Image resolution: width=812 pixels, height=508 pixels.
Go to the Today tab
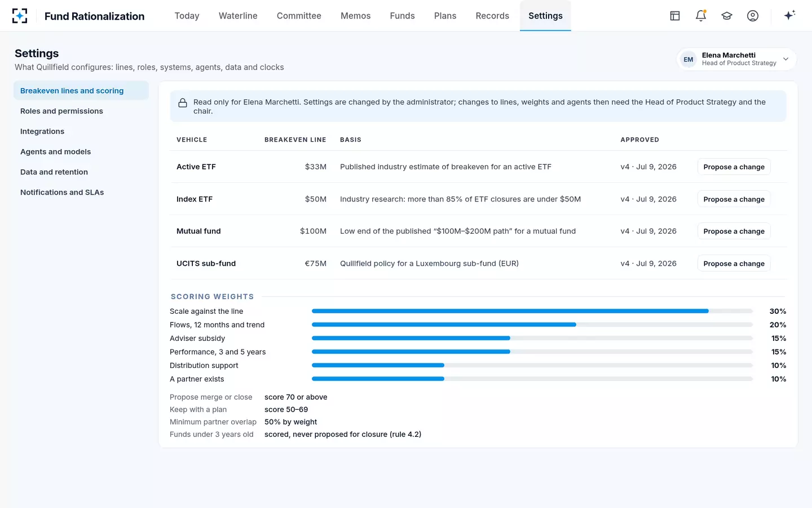point(187,16)
